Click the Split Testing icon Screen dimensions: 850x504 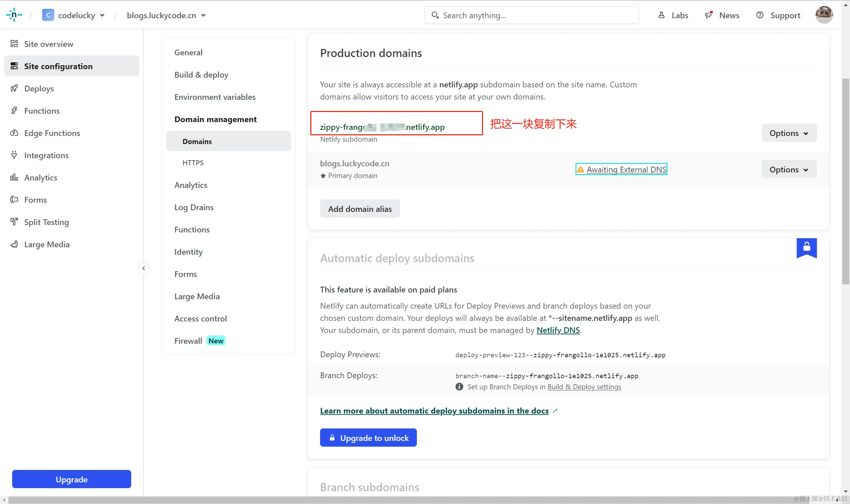(14, 222)
